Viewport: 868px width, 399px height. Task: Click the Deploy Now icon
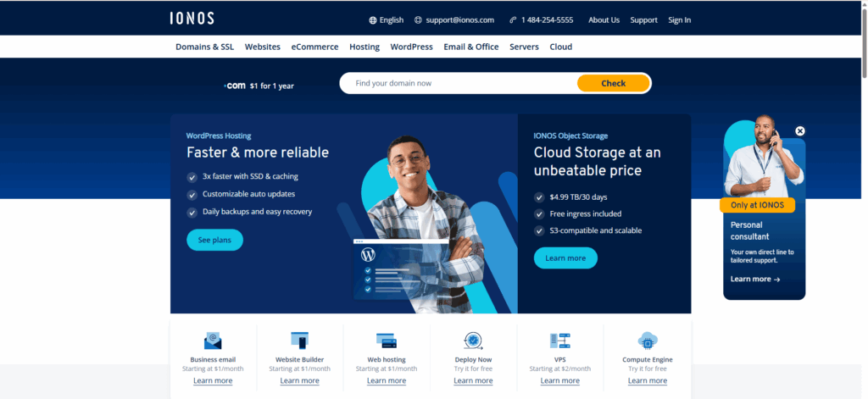(x=473, y=341)
